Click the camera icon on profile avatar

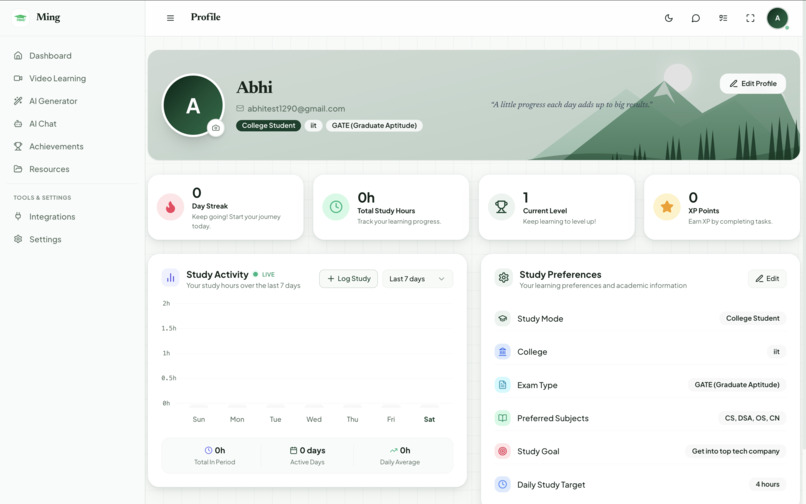tap(216, 128)
